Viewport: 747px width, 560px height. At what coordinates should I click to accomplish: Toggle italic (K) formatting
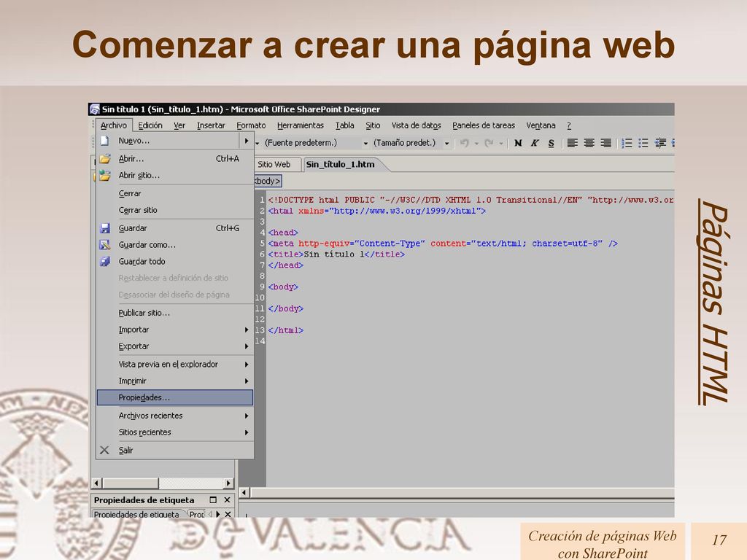[x=535, y=143]
